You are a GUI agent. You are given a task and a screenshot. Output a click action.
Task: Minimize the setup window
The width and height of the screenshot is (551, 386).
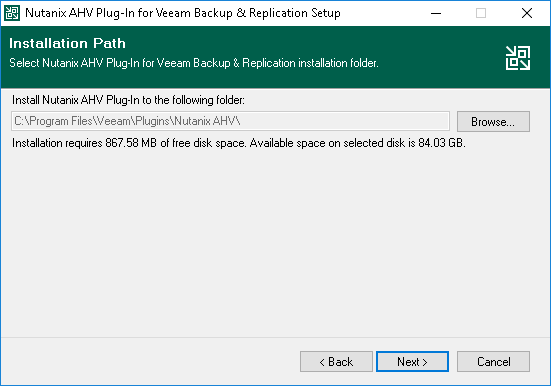pyautogui.click(x=436, y=13)
